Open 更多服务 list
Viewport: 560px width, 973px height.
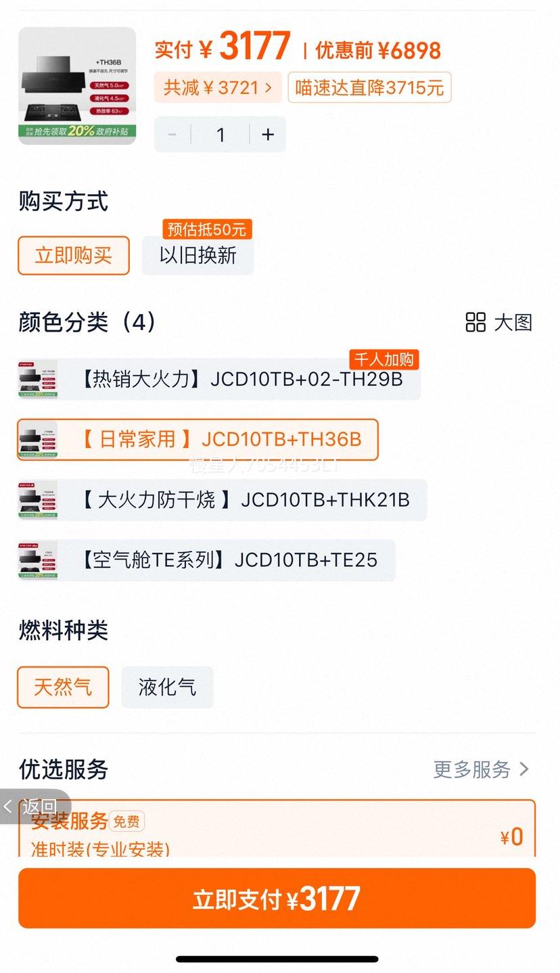[x=482, y=769]
